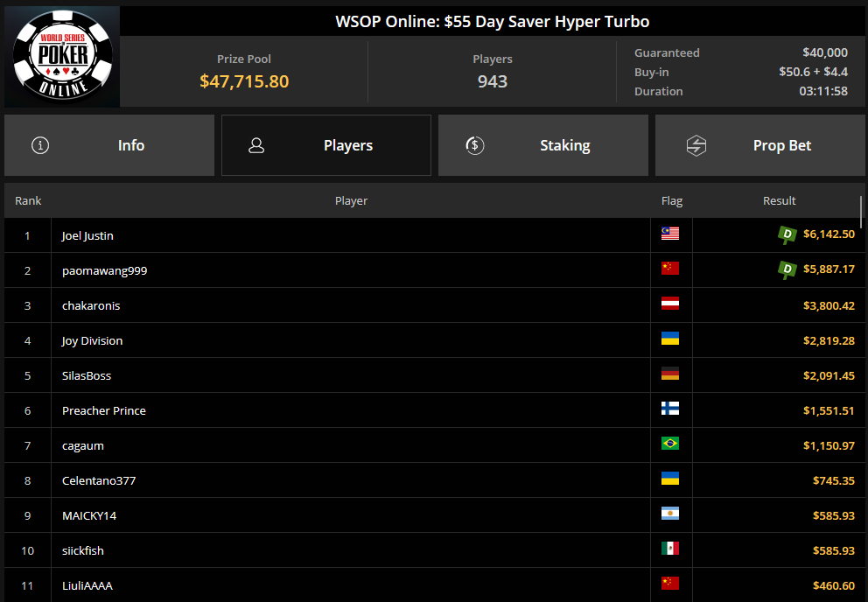
Task: Click green deal badge beside $5,887.17
Action: coord(787,269)
